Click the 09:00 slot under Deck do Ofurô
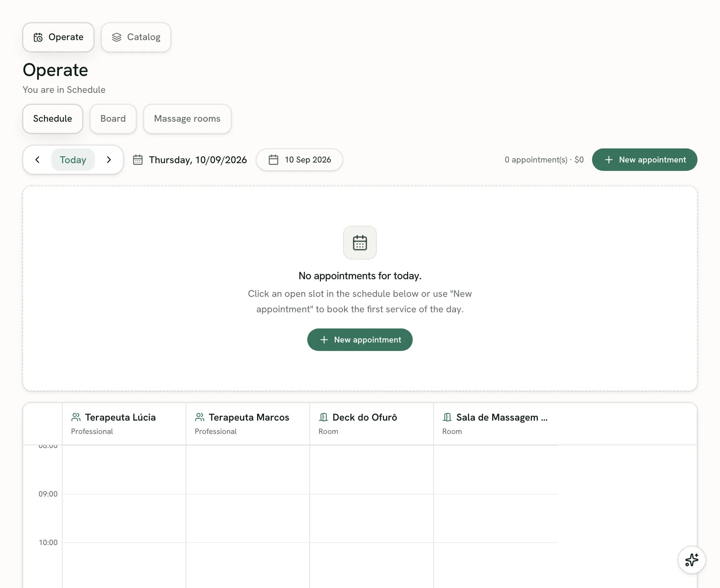Screen dimensions: 720x588 point(372,518)
